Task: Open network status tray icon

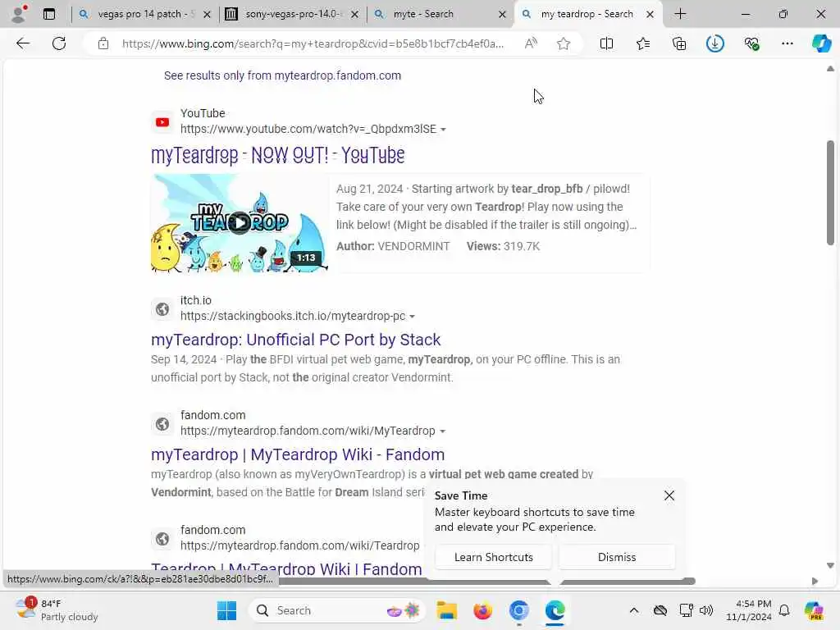Action: pos(686,610)
